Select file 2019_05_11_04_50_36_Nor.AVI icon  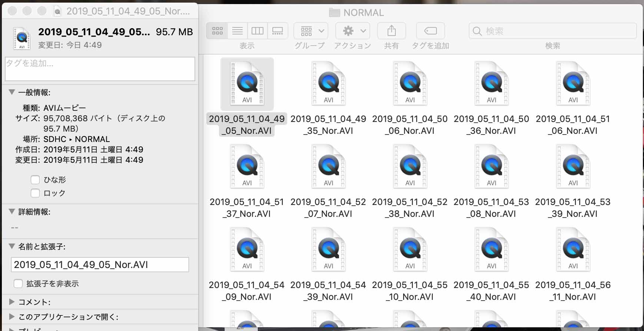pos(492,84)
